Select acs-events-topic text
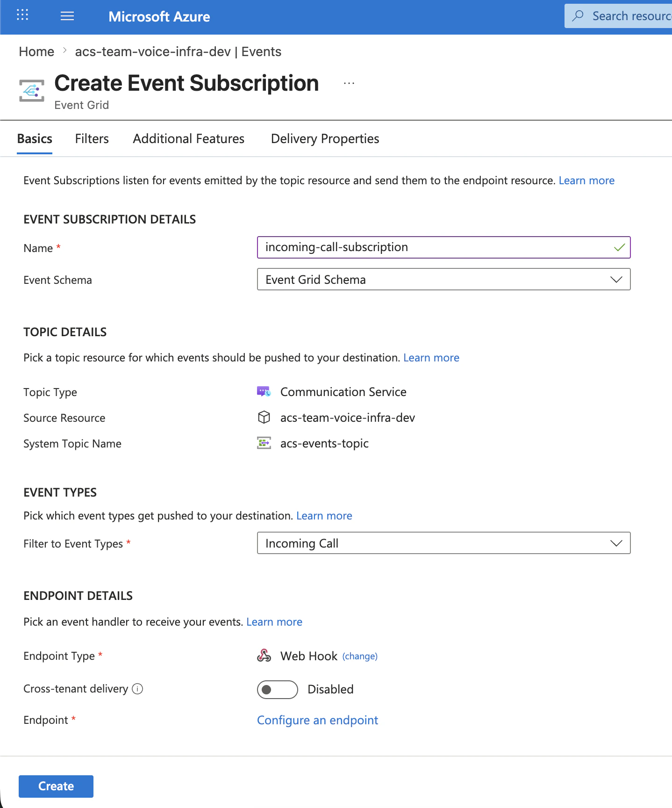 point(324,443)
